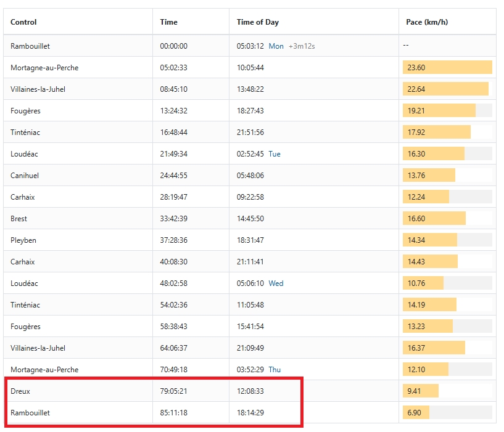The height and width of the screenshot is (432, 504).
Task: Click the 10.76 pace bar
Action: (x=423, y=283)
